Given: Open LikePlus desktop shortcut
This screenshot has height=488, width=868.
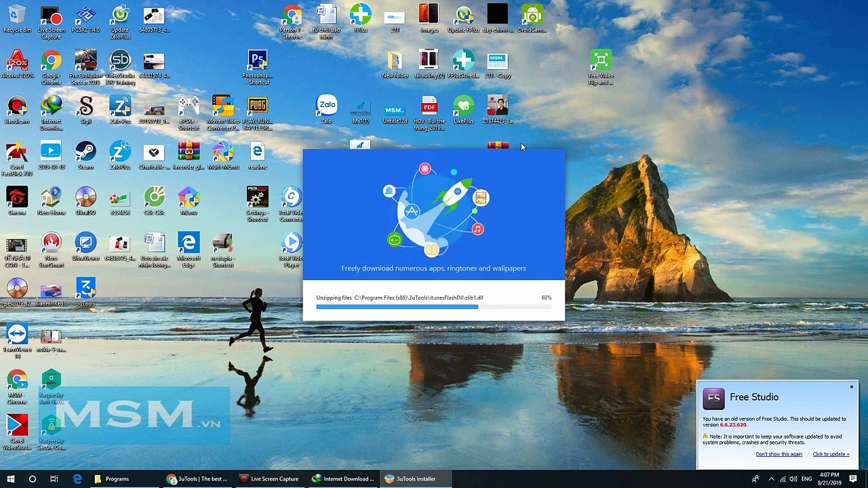Looking at the screenshot, I should (x=463, y=110).
